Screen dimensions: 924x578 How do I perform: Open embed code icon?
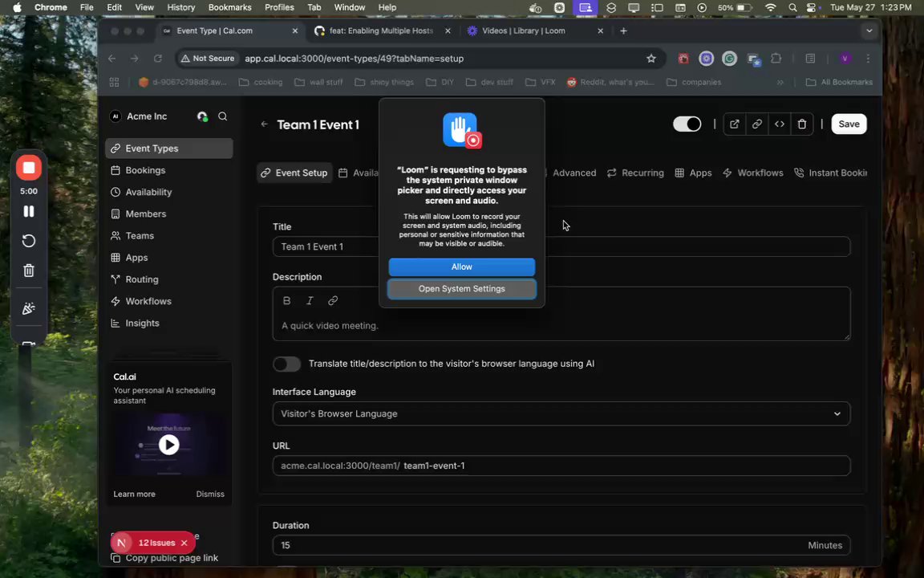point(779,124)
